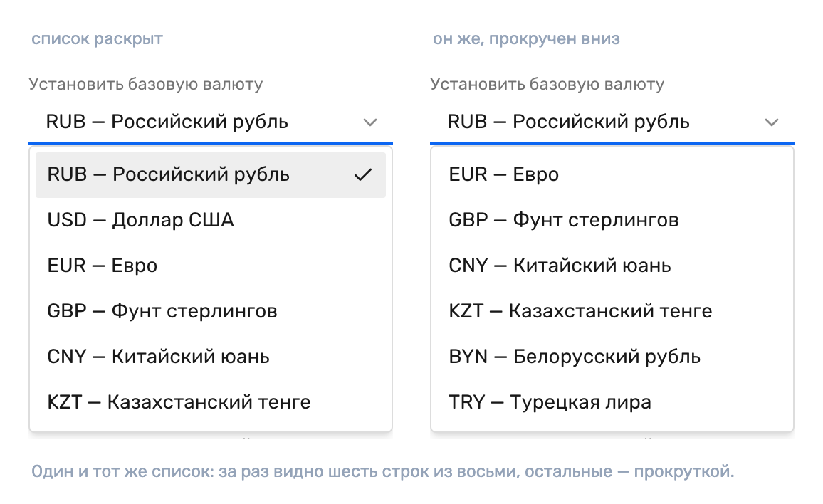Click right label Установить базовую валюту
The height and width of the screenshot is (504, 823).
point(547,84)
